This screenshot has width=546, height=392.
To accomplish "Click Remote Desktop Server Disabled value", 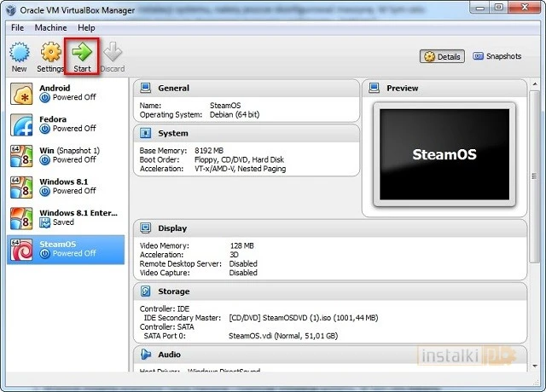I will [243, 264].
